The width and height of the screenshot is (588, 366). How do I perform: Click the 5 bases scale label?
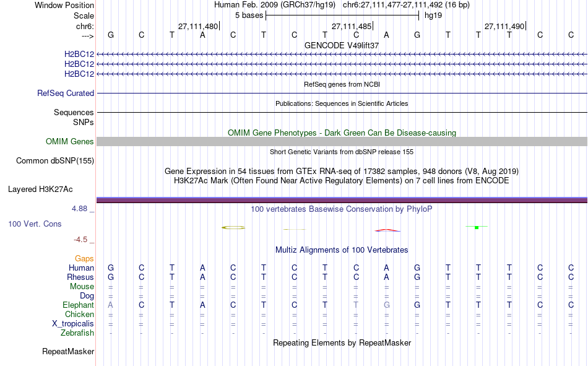click(249, 15)
